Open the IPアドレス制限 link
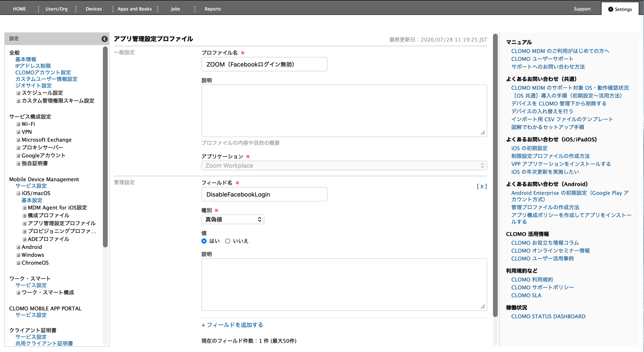This screenshot has width=644, height=352. tap(33, 66)
